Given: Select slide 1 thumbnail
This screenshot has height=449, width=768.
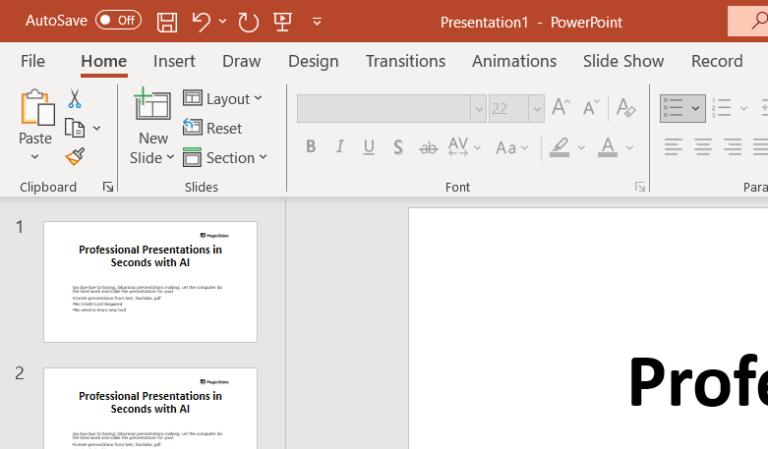Looking at the screenshot, I should [150, 282].
